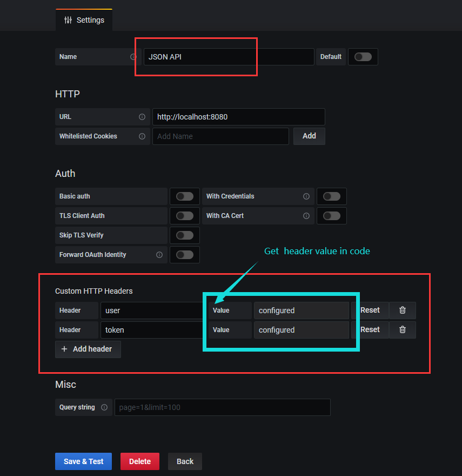The width and height of the screenshot is (462, 476).
Task: Delete the token header with trash icon
Action: tap(403, 329)
